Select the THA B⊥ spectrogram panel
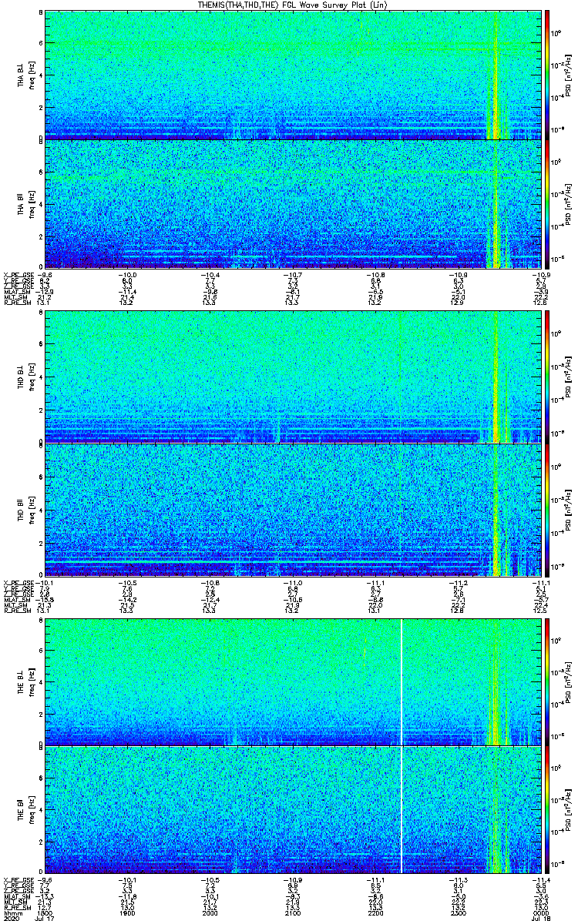The height and width of the screenshot is (924, 578). click(x=293, y=75)
